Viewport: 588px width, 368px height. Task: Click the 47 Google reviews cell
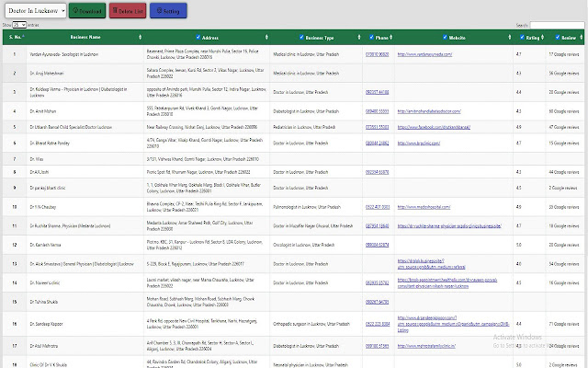565,127
